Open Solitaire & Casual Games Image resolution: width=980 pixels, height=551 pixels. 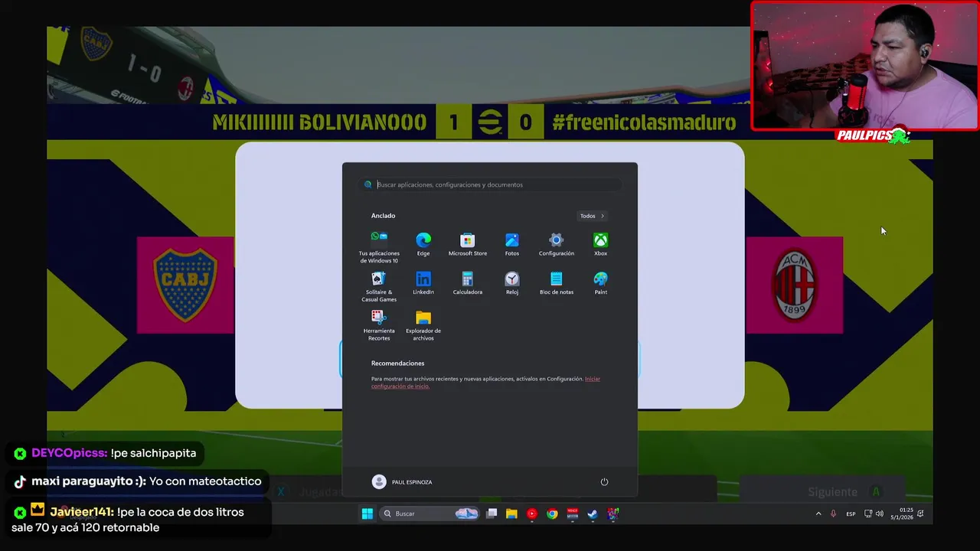point(379,286)
